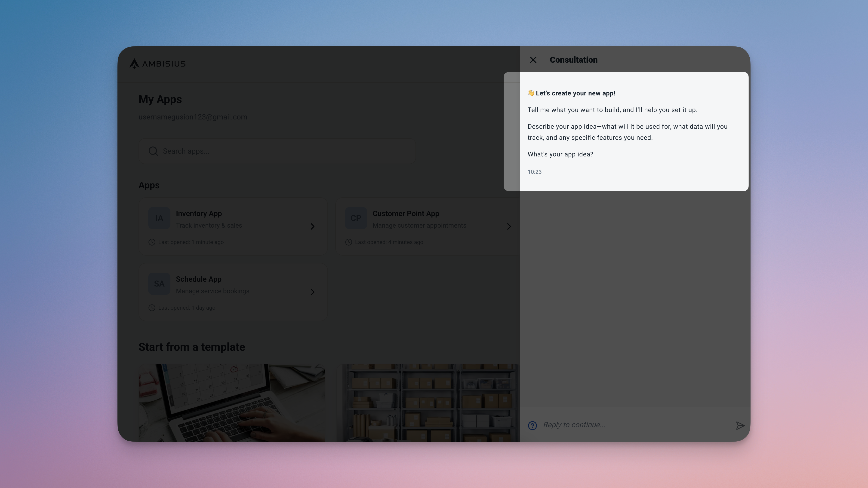Click 'Last opened: 1 minute ago' text

[x=191, y=242]
